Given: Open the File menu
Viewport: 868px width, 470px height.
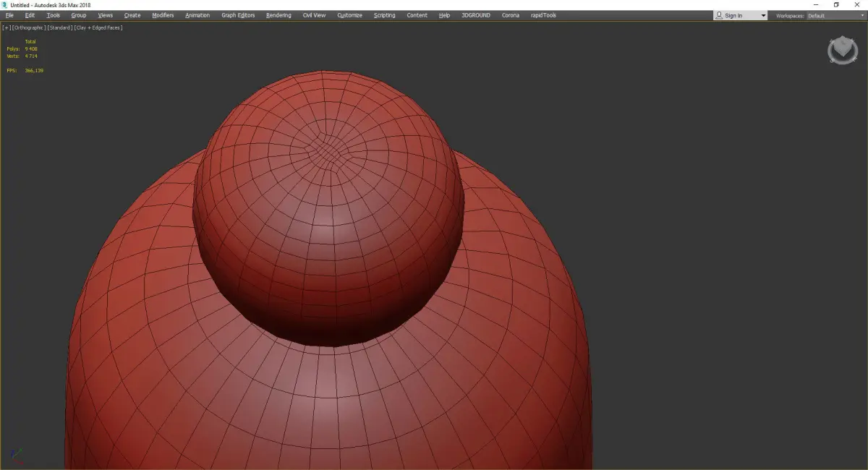Looking at the screenshot, I should point(9,15).
